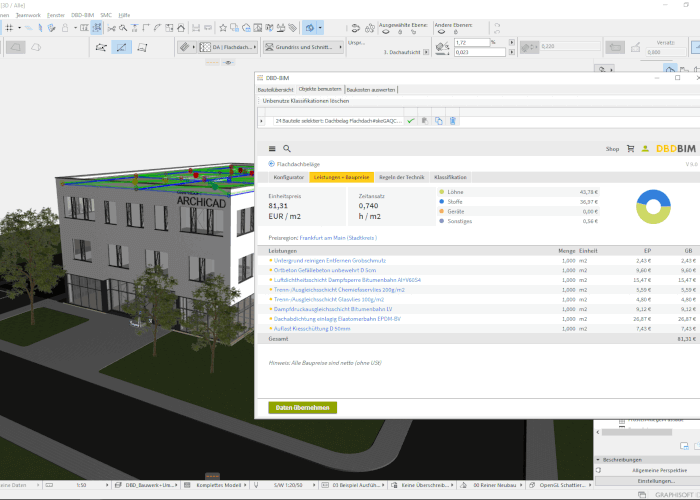Click the roof pitch input field 1,72
700x500 pixels.
pyautogui.click(x=472, y=42)
